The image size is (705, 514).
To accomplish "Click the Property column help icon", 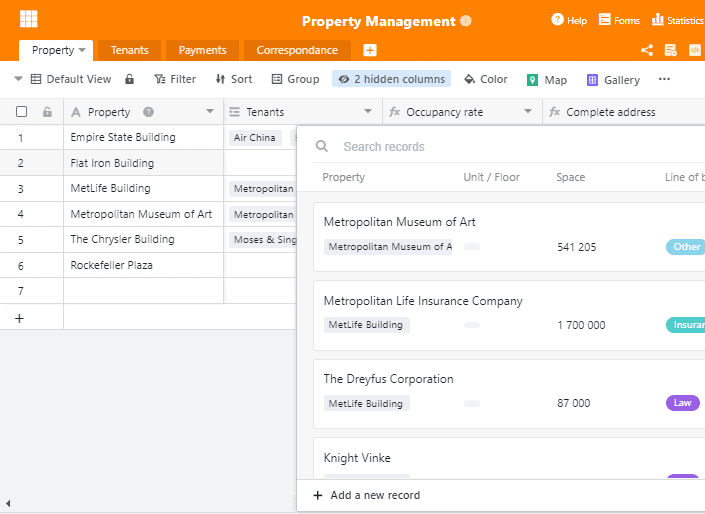I will point(148,112).
